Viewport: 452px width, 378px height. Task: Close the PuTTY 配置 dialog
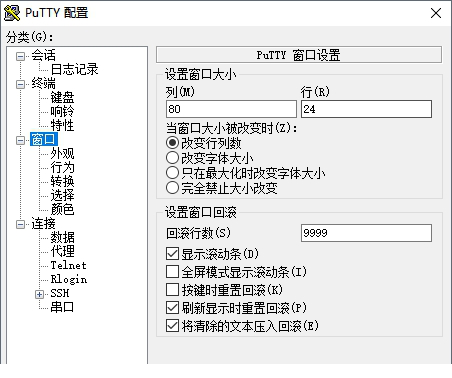[436, 13]
